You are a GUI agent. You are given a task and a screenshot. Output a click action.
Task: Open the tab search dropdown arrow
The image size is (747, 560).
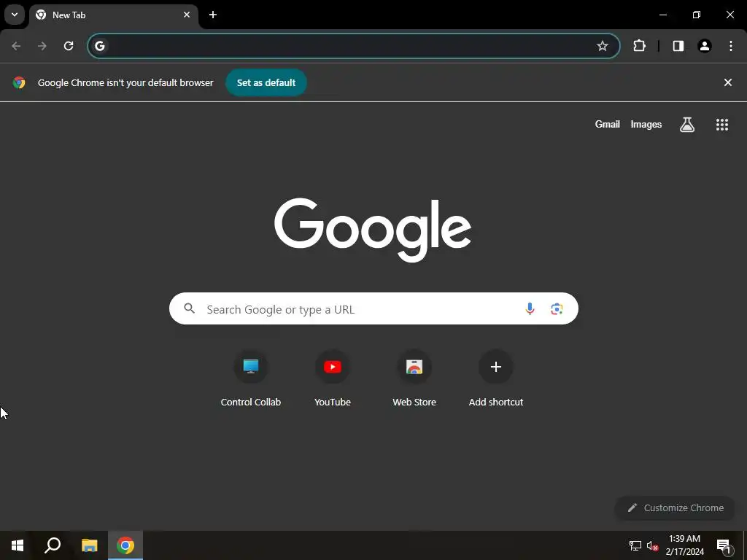[15, 15]
